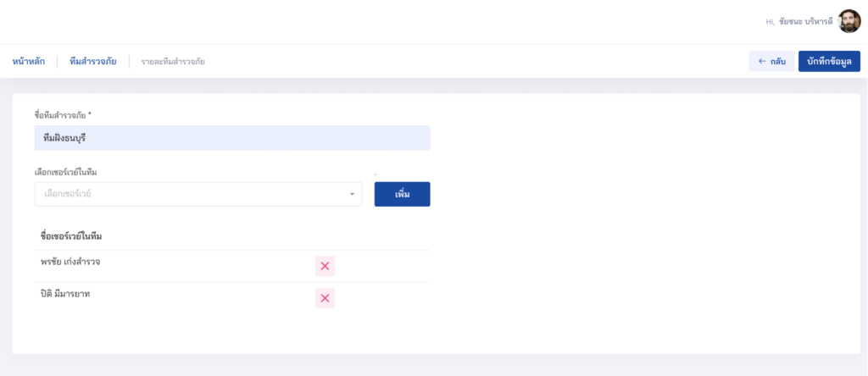Image resolution: width=868 pixels, height=376 pixels.
Task: Expand the เลือกเซอร์เวย์ dropdown arrow
Action: coord(352,195)
